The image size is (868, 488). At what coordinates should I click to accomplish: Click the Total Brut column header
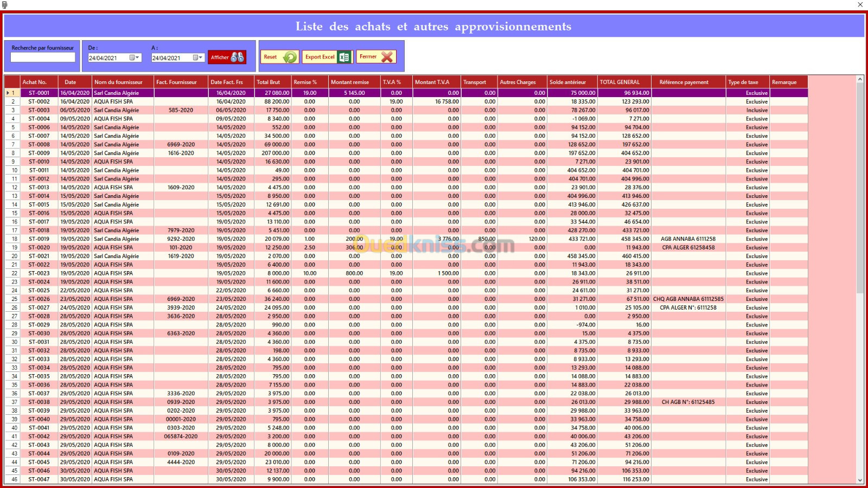tap(273, 82)
